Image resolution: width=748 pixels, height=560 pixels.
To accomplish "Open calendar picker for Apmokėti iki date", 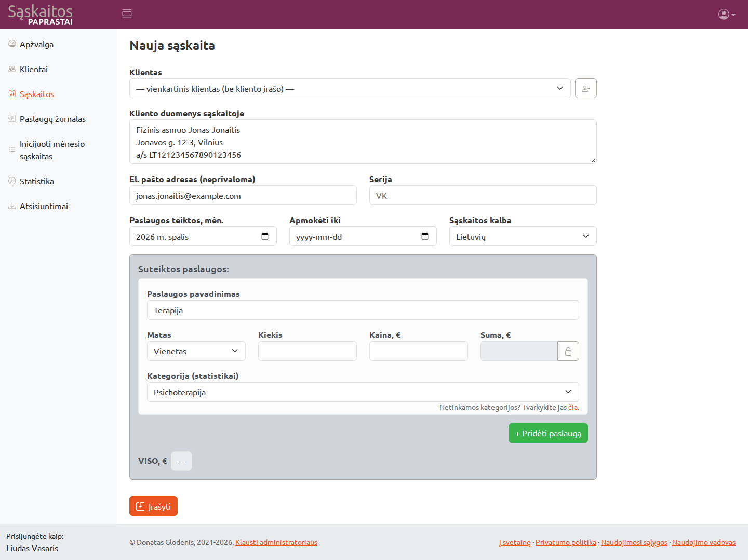I will (425, 236).
